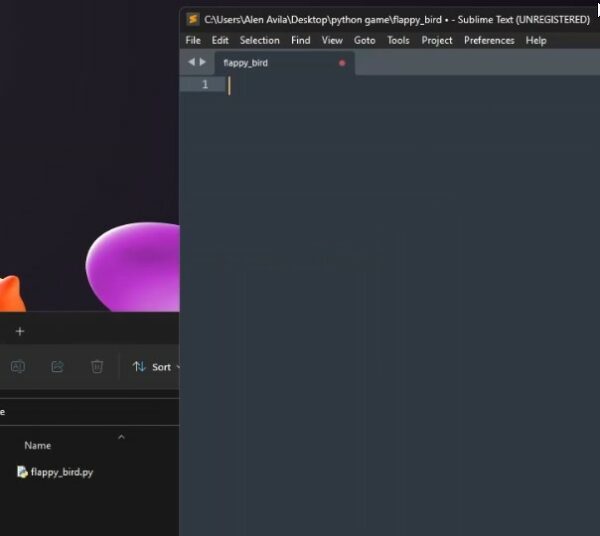
Task: Click the next tab right arrow
Action: (x=203, y=62)
